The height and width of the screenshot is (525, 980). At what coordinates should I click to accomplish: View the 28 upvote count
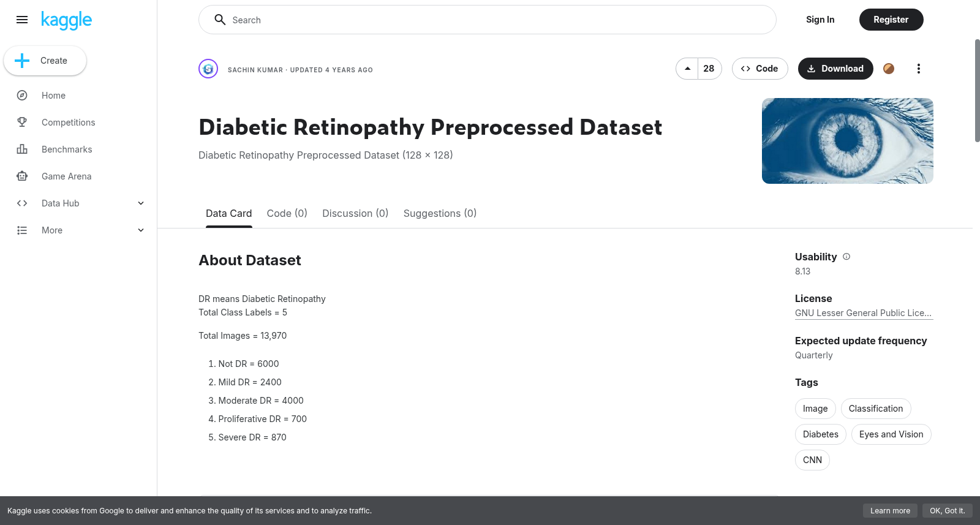(709, 69)
